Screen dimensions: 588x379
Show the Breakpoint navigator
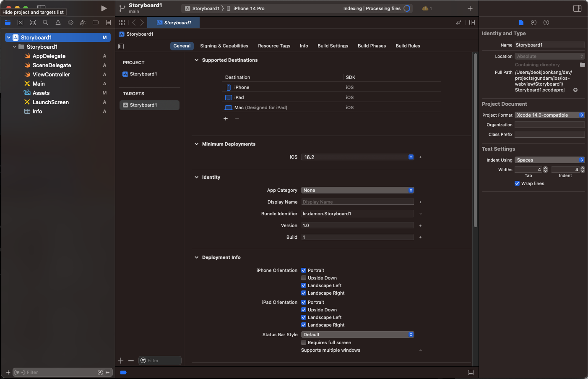click(96, 23)
